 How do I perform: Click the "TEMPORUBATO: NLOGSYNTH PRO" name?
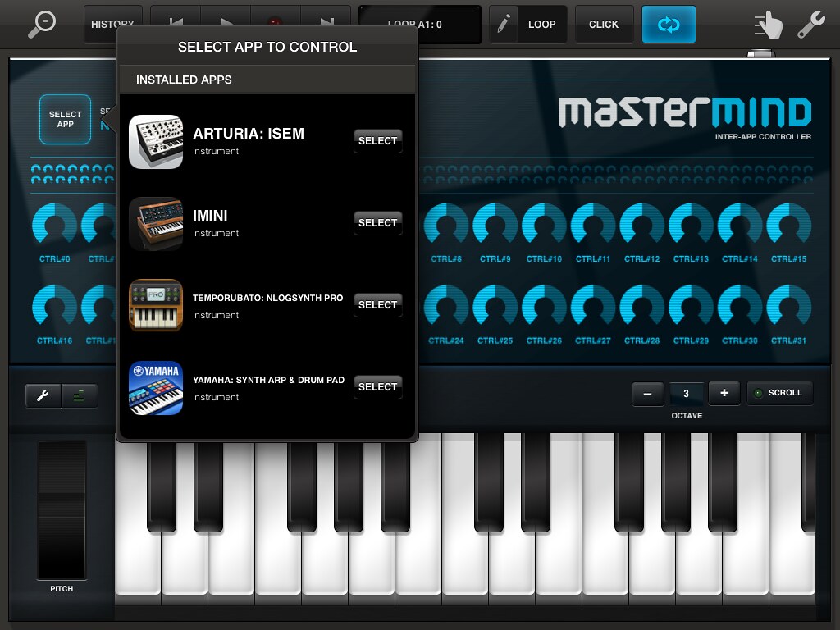pyautogui.click(x=268, y=298)
